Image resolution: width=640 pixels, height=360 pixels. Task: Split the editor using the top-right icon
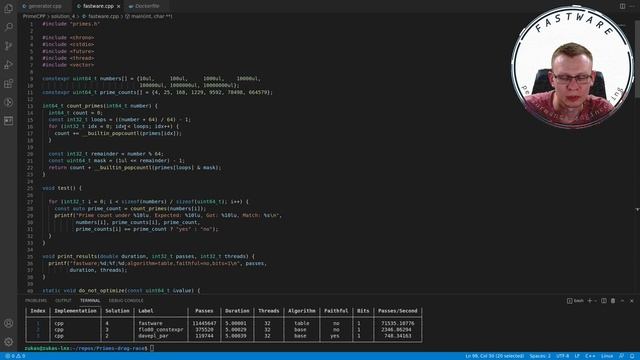pyautogui.click(x=622, y=6)
